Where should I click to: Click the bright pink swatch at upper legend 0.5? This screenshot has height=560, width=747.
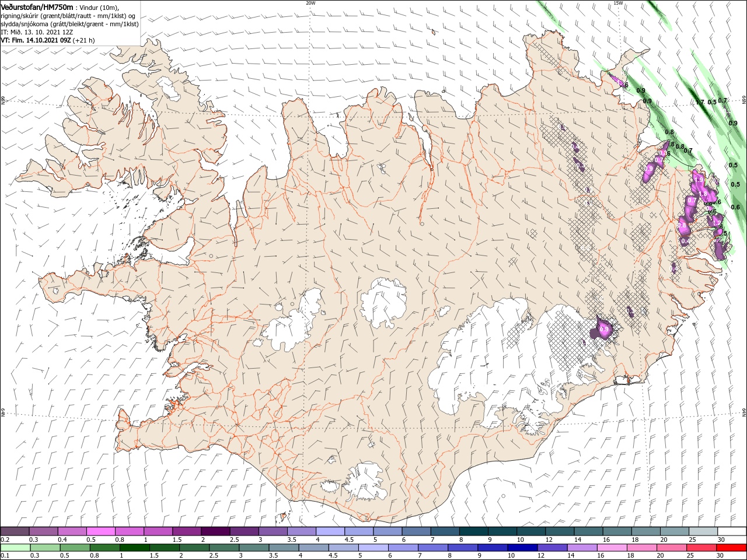[x=100, y=531]
